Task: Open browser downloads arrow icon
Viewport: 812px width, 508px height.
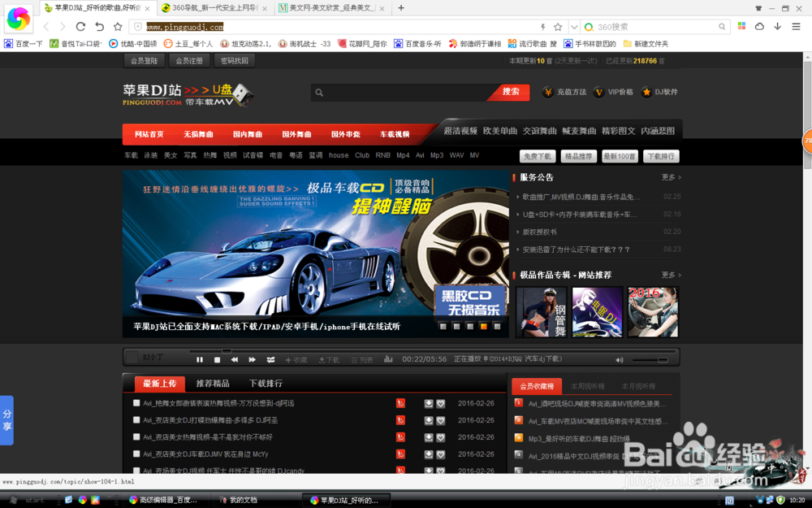Action: coord(777,27)
